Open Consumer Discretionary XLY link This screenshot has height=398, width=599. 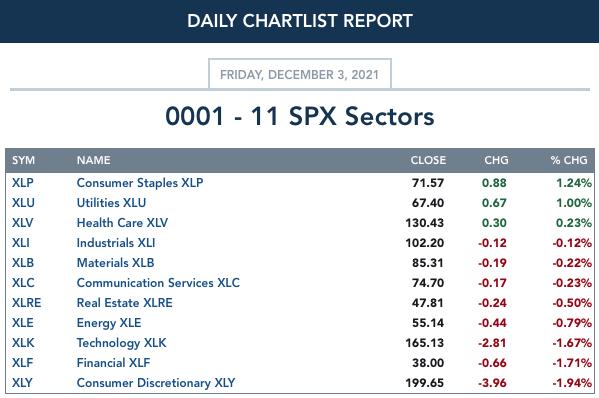tap(156, 383)
